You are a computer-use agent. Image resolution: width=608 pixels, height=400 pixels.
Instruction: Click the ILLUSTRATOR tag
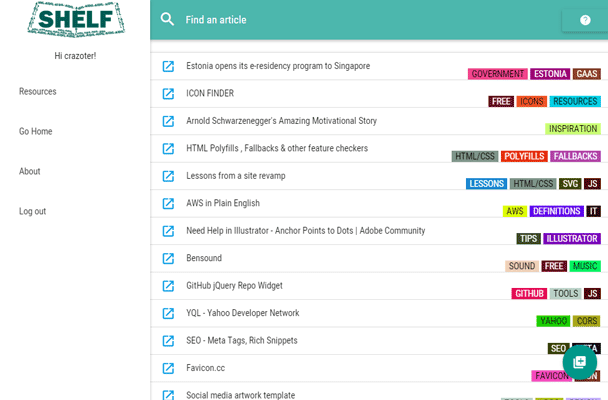572,238
